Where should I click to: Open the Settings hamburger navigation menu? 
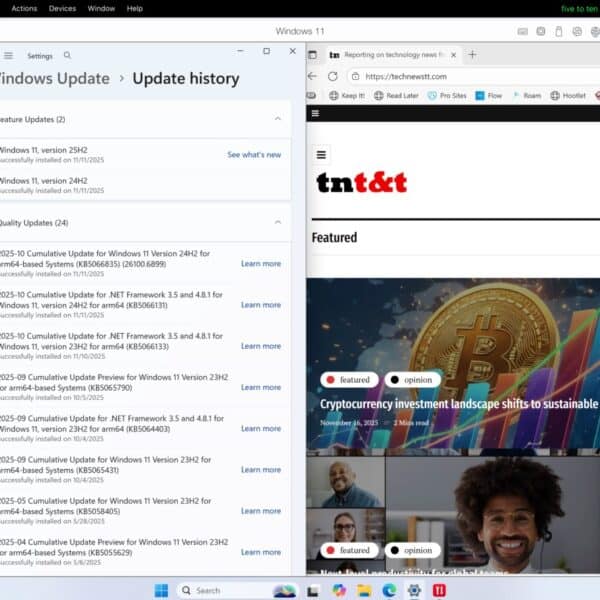tap(8, 56)
